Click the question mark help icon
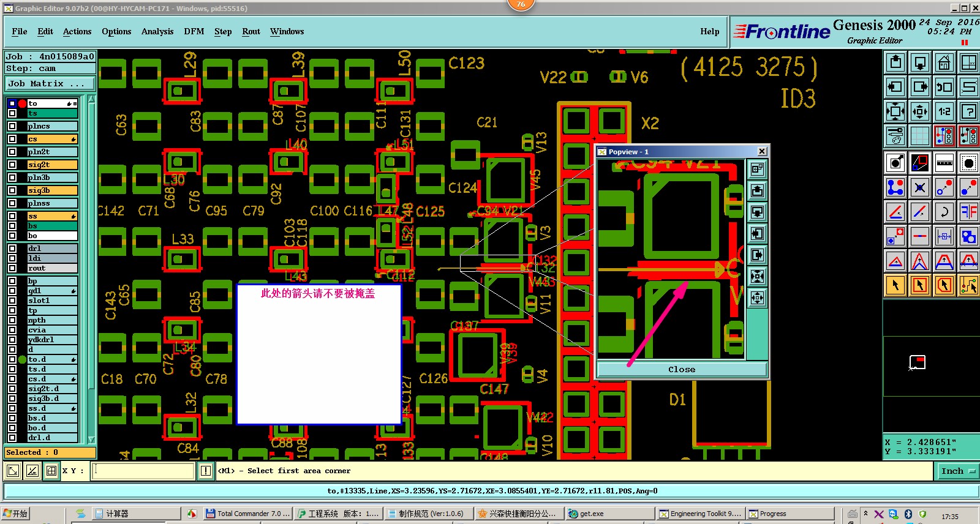The image size is (980, 524). coord(969,111)
